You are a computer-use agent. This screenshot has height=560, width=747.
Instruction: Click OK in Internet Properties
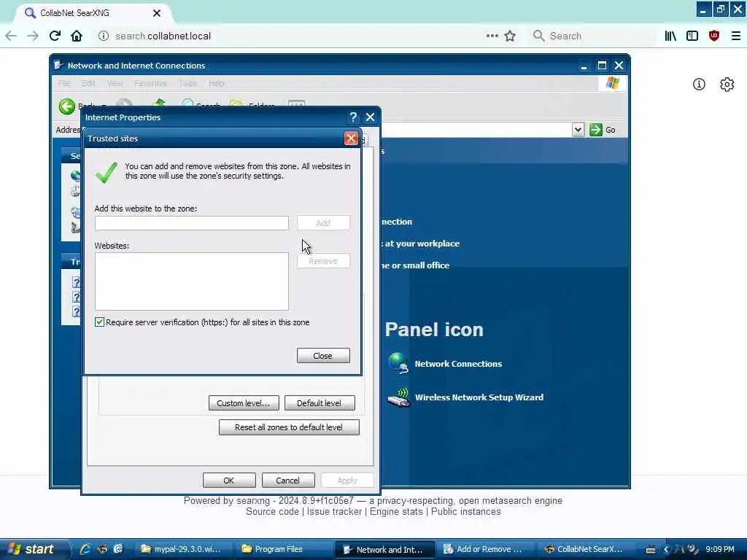pos(228,481)
